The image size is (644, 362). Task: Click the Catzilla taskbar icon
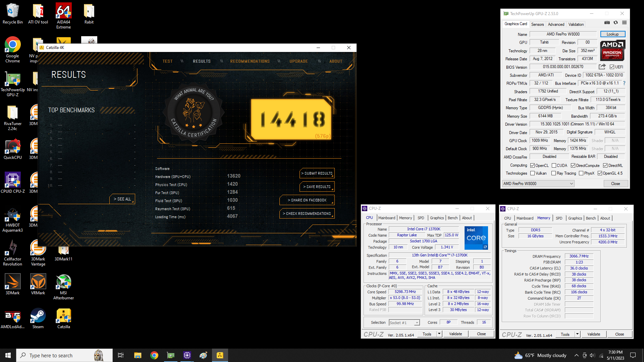220,355
